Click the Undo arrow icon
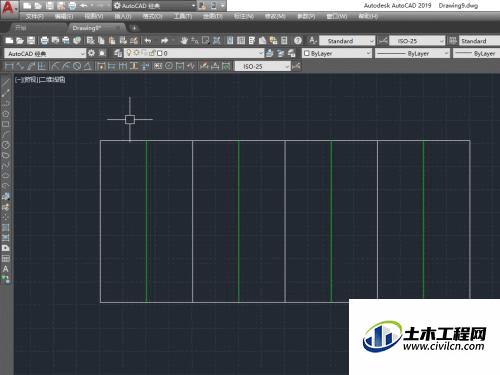 coord(148,41)
